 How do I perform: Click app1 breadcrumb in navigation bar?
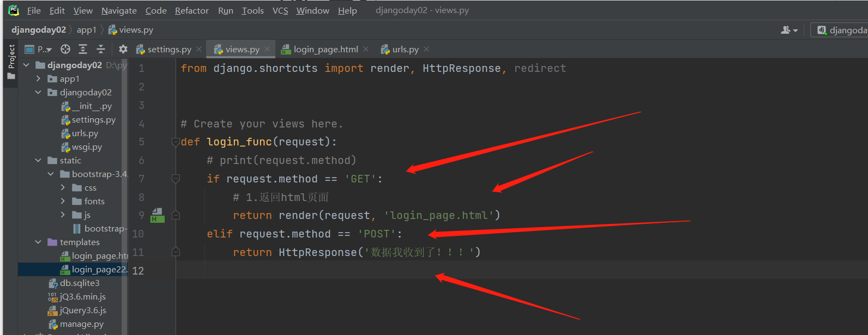[x=87, y=30]
